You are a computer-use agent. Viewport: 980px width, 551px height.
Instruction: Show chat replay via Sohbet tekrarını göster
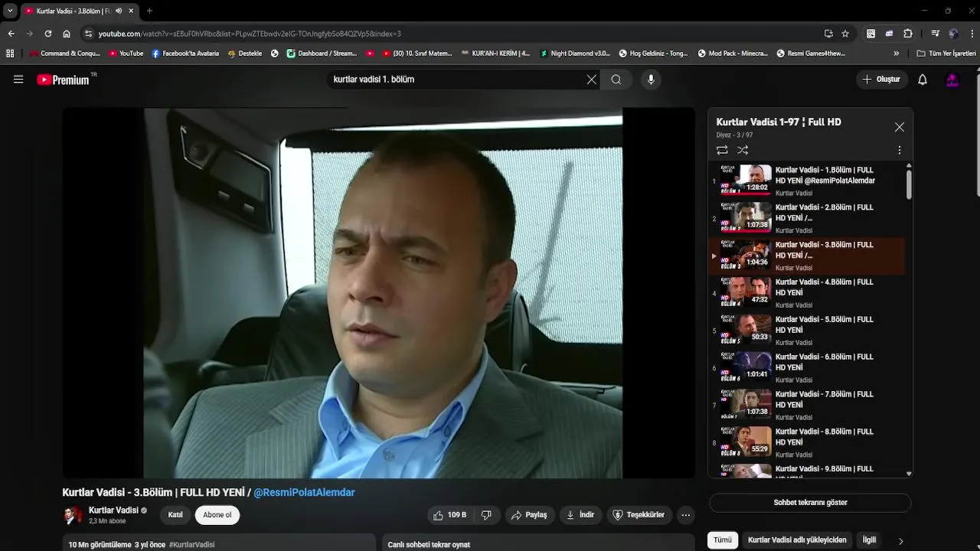810,503
